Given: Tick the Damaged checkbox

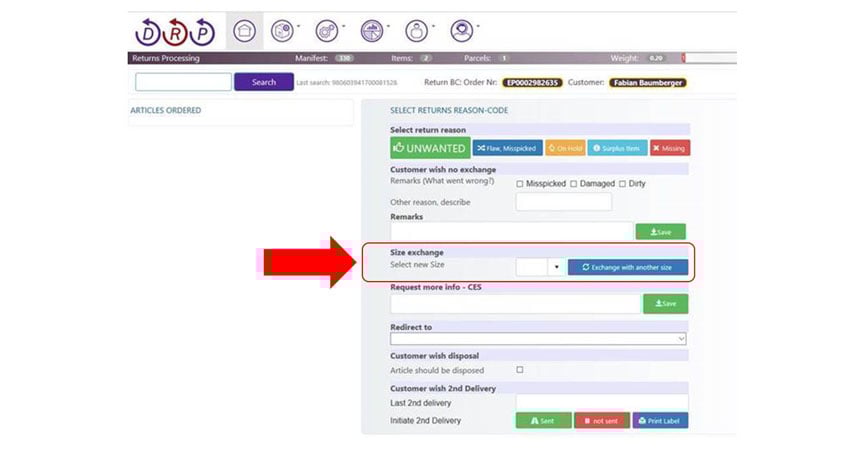Looking at the screenshot, I should coord(574,184).
